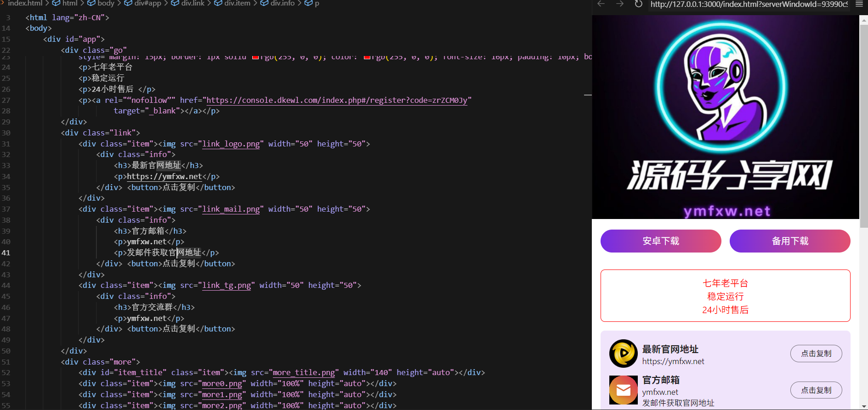The height and width of the screenshot is (410, 868).
Task: Open the second red rgb color swatch
Action: (367, 57)
